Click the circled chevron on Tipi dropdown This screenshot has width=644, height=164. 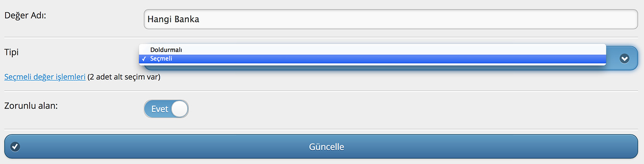pos(624,58)
